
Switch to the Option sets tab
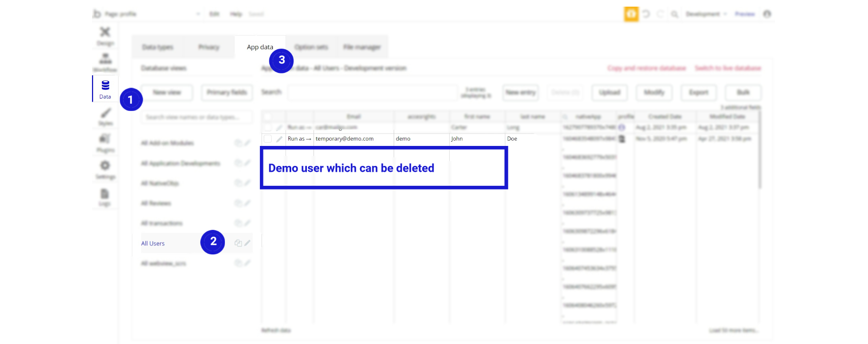[x=311, y=47]
